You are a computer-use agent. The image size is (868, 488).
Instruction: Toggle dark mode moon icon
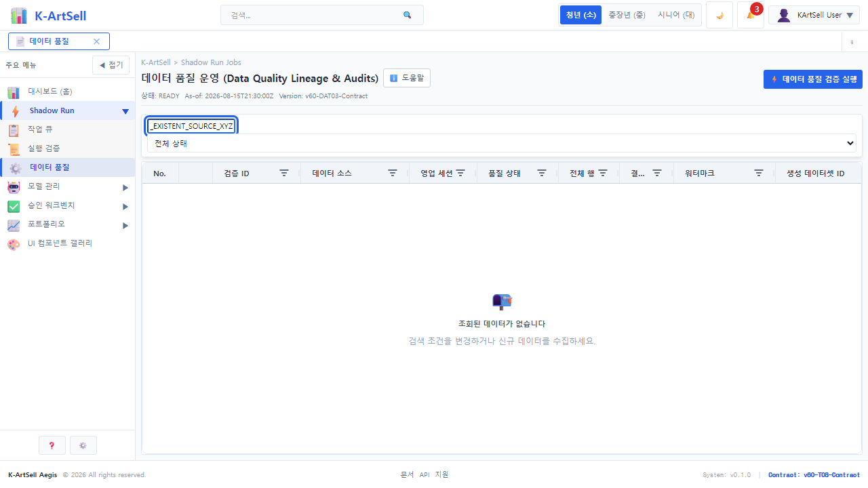(719, 15)
